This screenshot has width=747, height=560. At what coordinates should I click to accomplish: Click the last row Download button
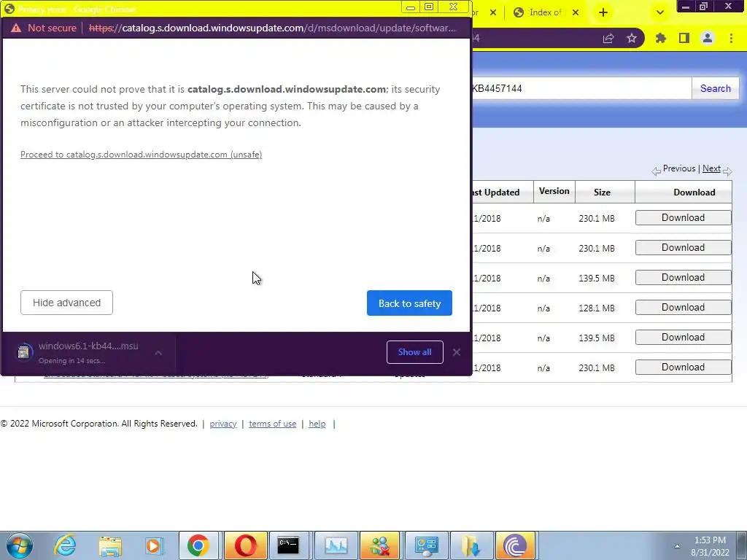[x=683, y=367]
